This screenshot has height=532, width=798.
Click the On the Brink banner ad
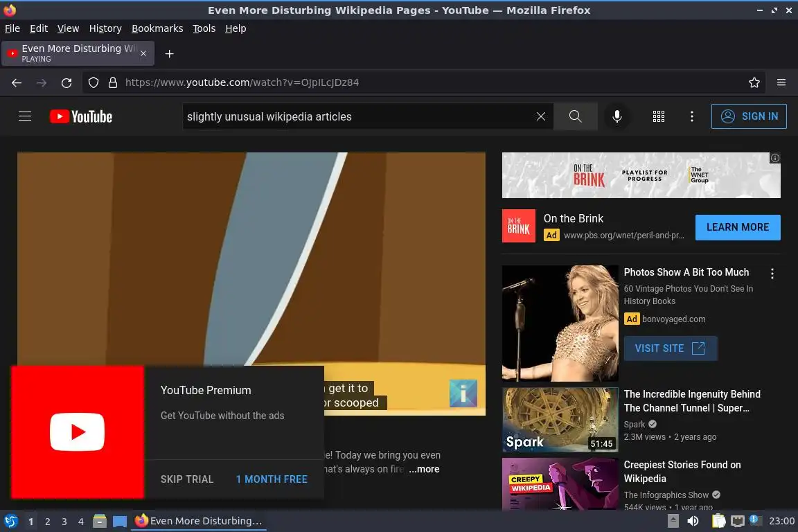[x=641, y=175]
